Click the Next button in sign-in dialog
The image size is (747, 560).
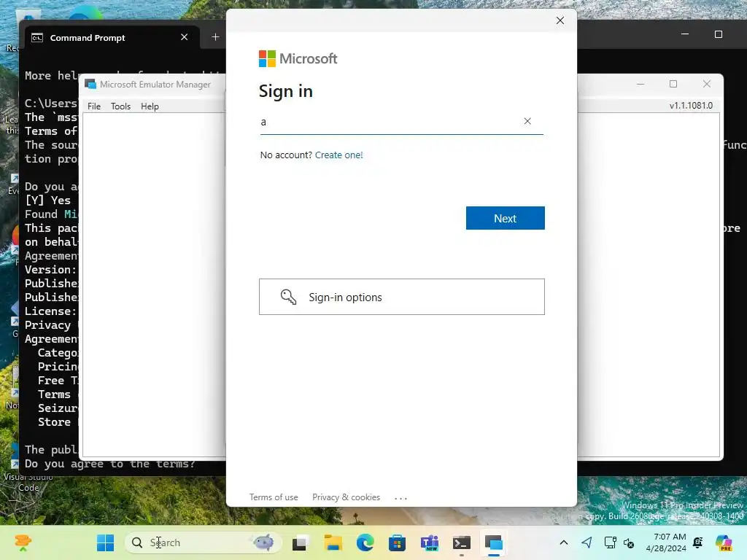click(x=505, y=218)
